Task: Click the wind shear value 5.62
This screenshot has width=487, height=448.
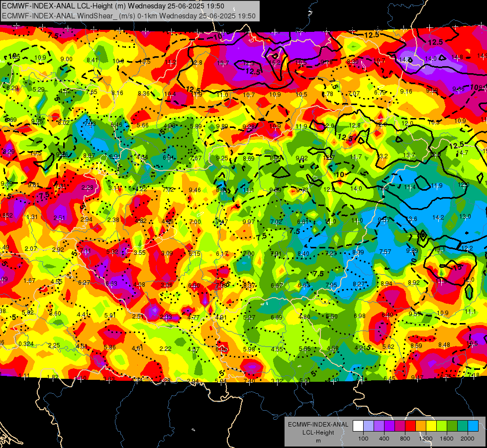Action: (388, 346)
